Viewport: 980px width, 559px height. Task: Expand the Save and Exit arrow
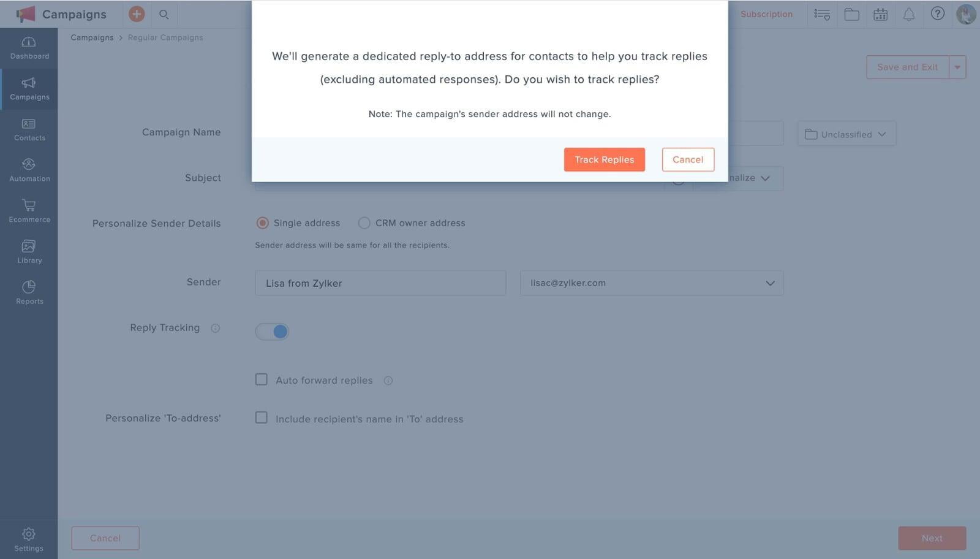pyautogui.click(x=957, y=67)
